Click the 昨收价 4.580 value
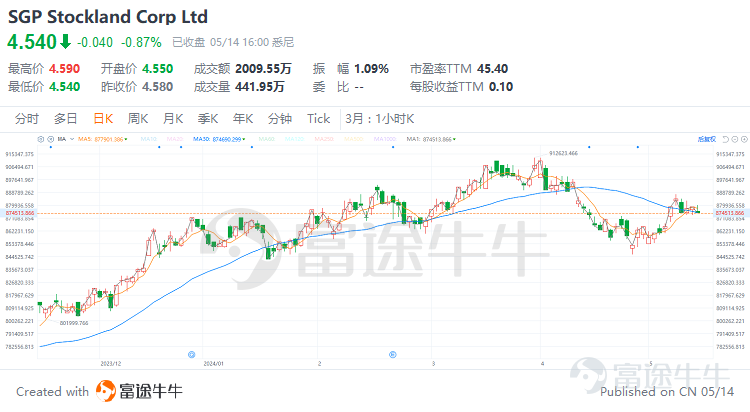The height and width of the screenshot is (412, 750). [x=157, y=87]
